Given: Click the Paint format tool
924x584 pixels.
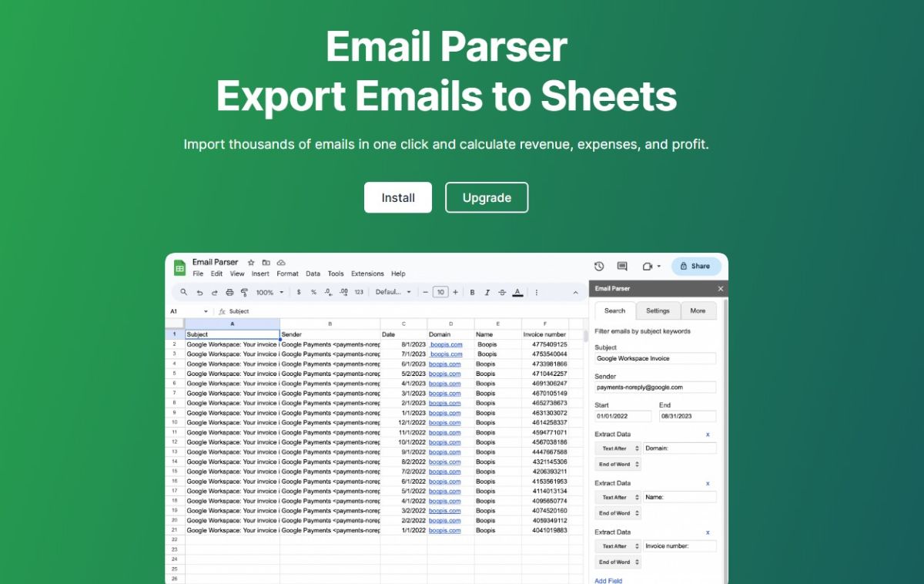Looking at the screenshot, I should point(244,291).
